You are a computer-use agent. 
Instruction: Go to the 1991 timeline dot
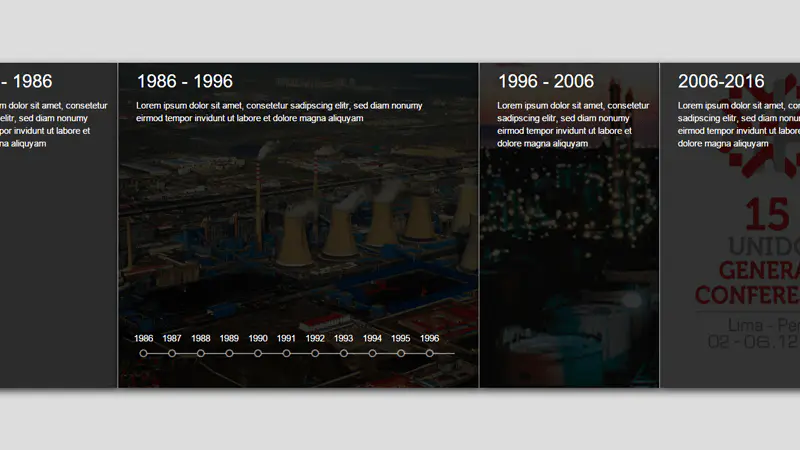(x=286, y=353)
